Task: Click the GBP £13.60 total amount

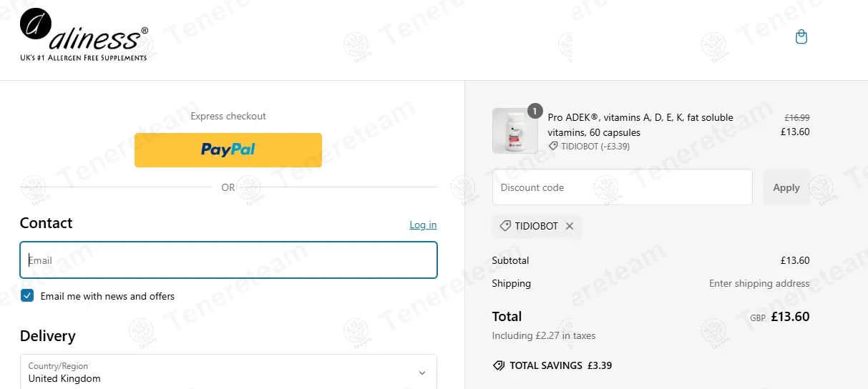Action: [x=789, y=317]
